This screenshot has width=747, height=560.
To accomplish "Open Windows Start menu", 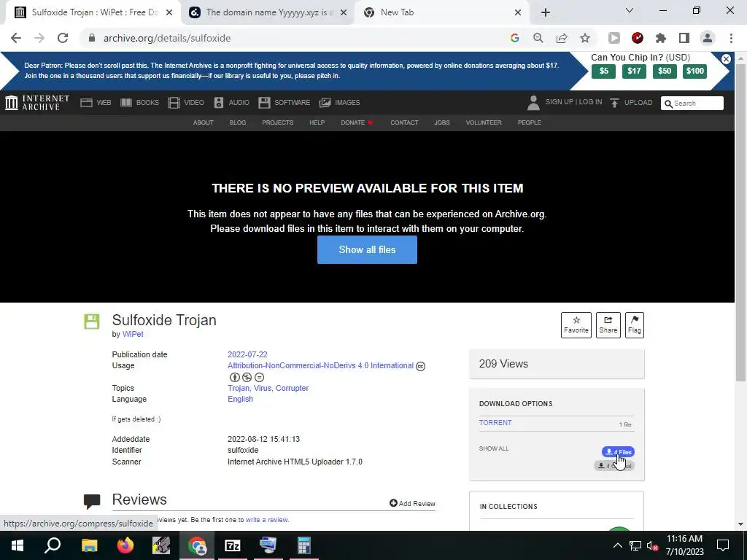I will (18, 545).
